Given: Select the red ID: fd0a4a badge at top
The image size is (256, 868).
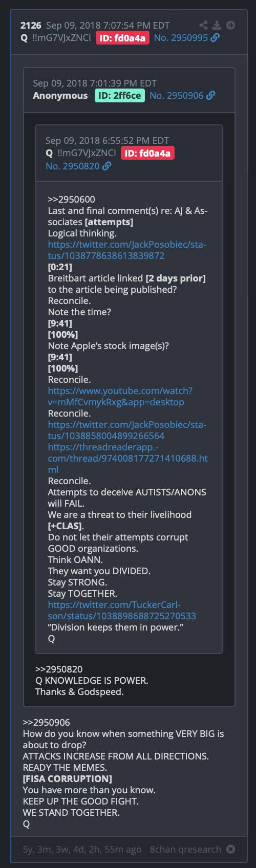Looking at the screenshot, I should coord(122,38).
